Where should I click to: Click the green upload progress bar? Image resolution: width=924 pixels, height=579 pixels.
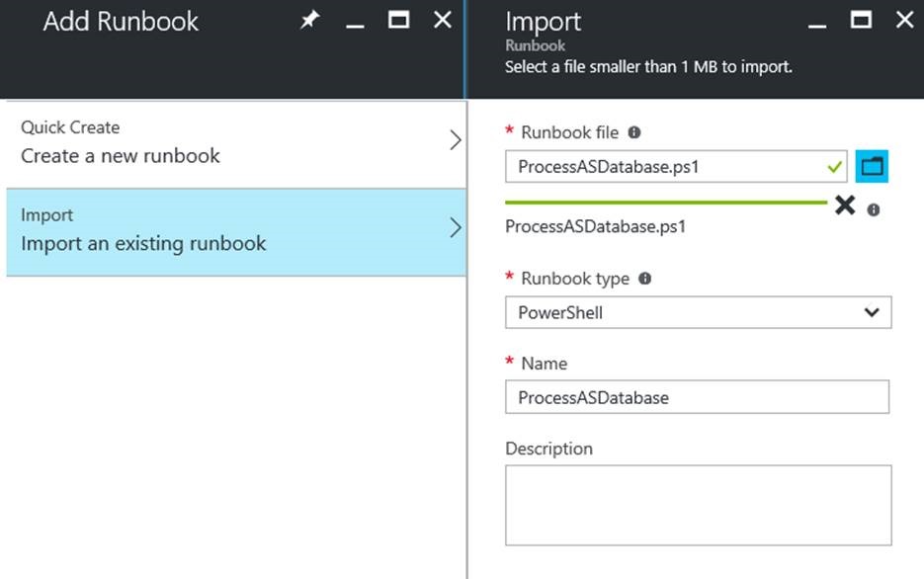click(666, 203)
